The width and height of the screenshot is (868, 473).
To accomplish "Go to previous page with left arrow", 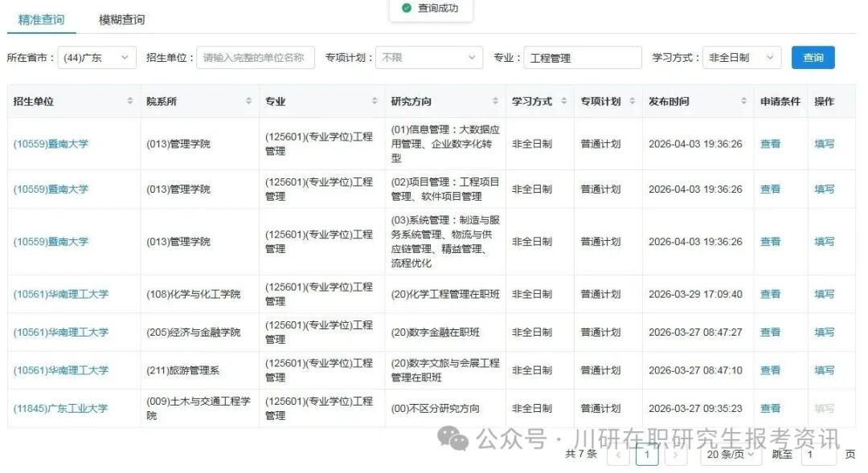I will [x=618, y=454].
